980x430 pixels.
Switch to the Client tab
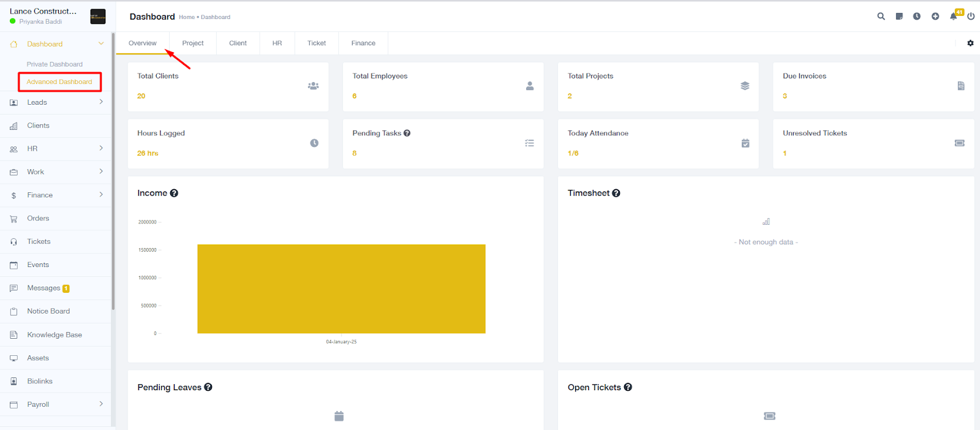pos(238,43)
